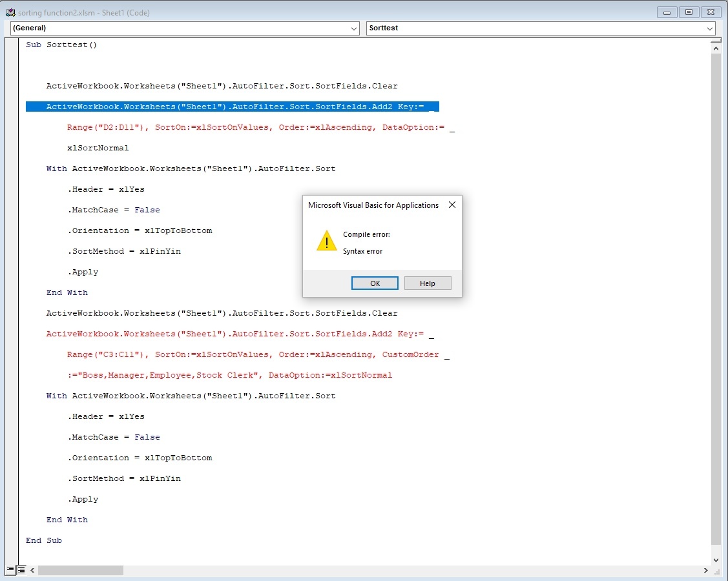The width and height of the screenshot is (728, 581).
Task: Click OK in the compile error dialog
Action: [x=375, y=283]
